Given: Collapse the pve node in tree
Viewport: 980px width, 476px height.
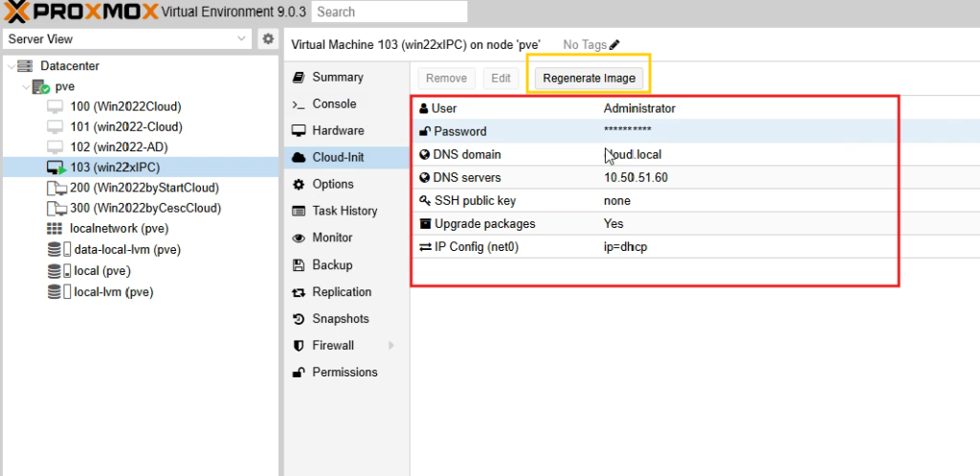Looking at the screenshot, I should click(x=24, y=86).
